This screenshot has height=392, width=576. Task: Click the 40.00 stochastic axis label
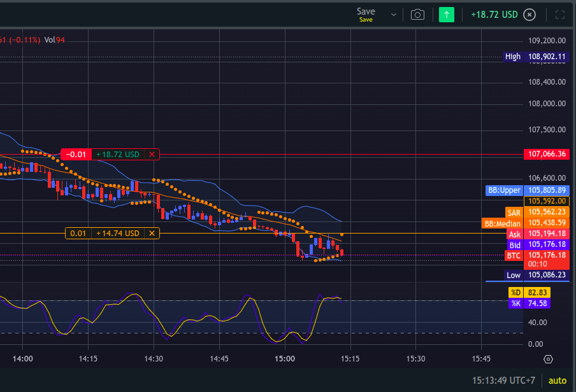point(537,323)
